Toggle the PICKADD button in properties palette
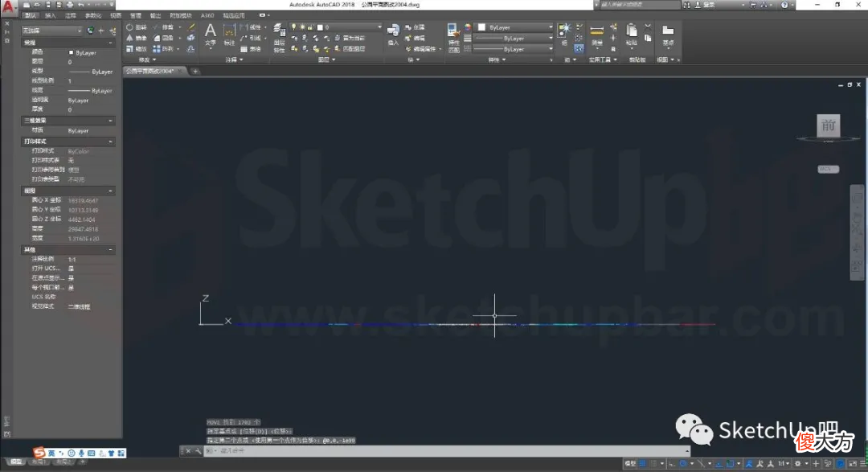The width and height of the screenshot is (868, 472). (x=90, y=31)
